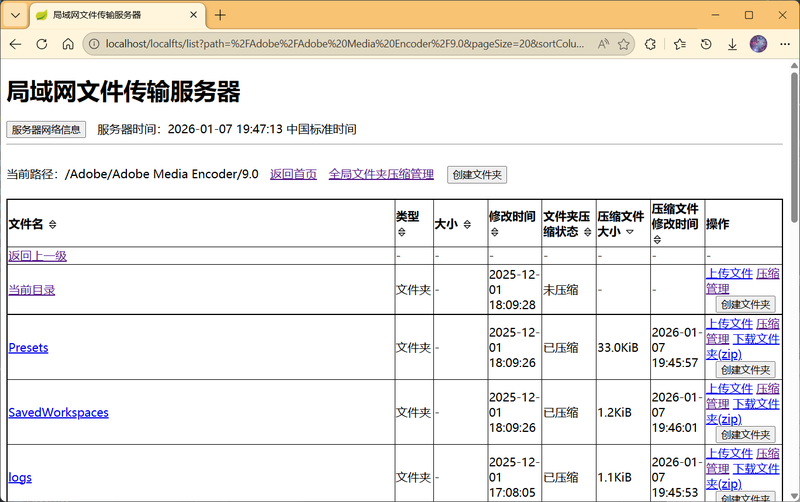Image resolution: width=800 pixels, height=502 pixels.
Task: Open new browser tab
Action: tap(220, 15)
